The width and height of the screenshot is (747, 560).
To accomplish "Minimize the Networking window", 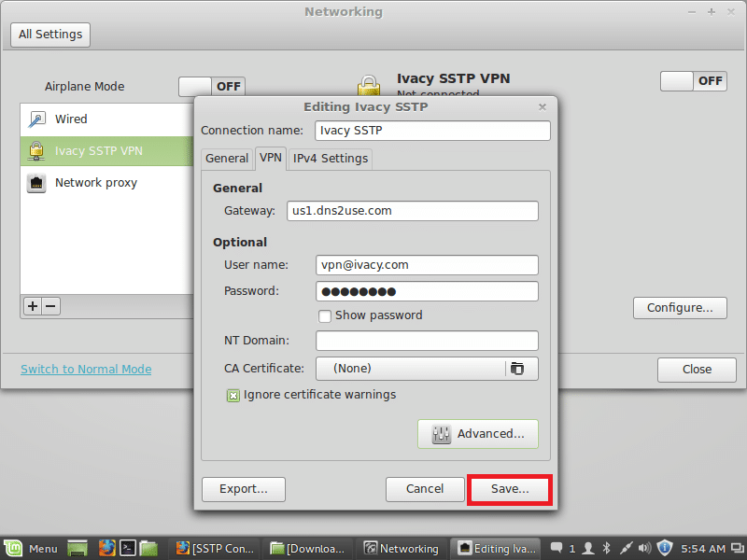I will [x=692, y=12].
